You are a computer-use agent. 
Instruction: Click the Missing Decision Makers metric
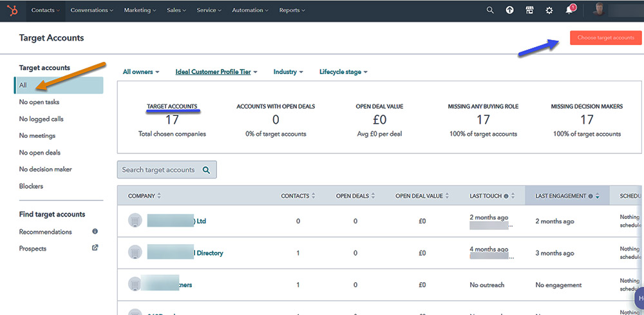[x=587, y=120]
